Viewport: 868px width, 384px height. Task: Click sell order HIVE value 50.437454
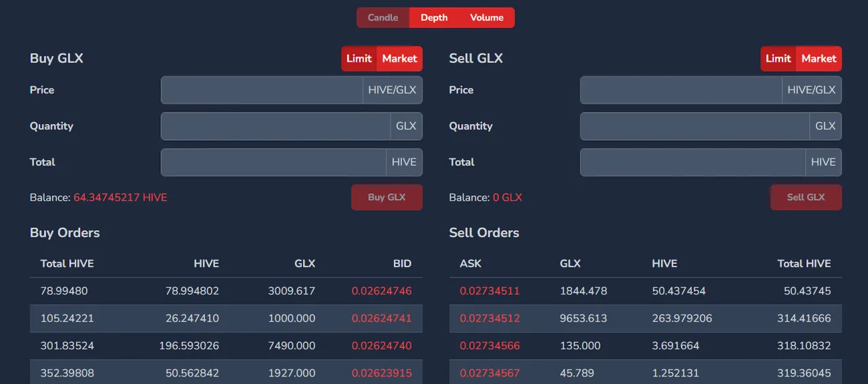[679, 291]
